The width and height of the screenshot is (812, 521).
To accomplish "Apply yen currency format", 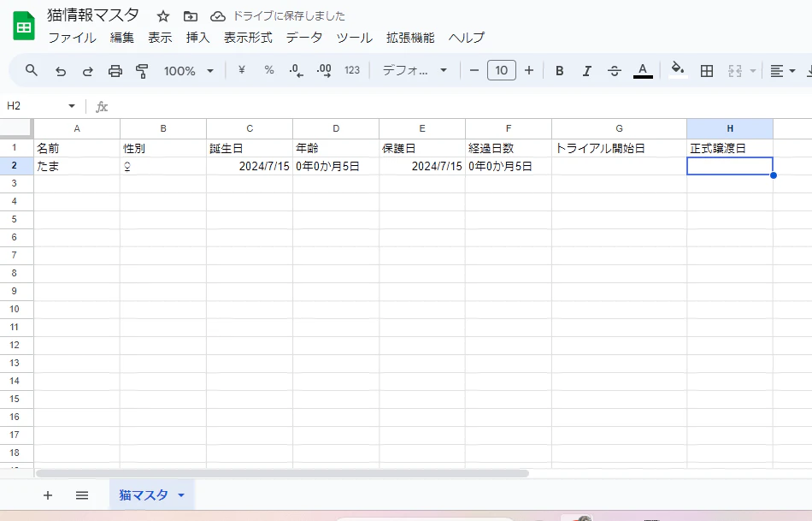I will [241, 70].
